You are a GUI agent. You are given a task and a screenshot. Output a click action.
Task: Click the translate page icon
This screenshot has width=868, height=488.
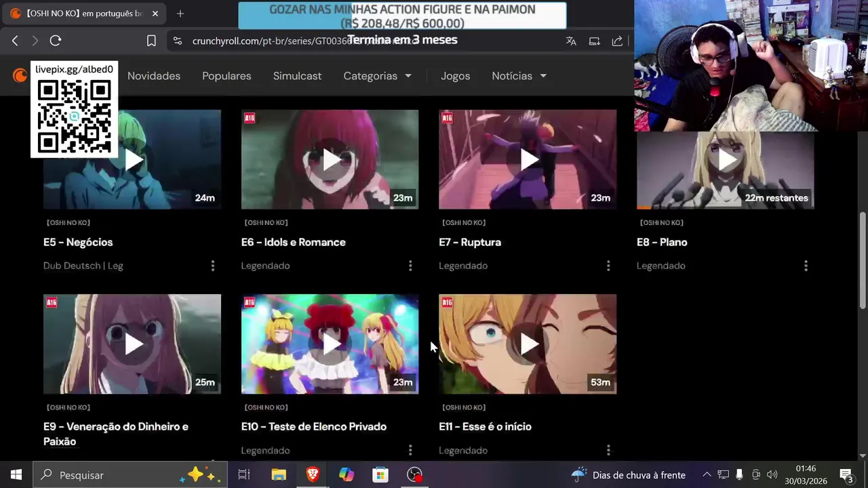point(571,41)
